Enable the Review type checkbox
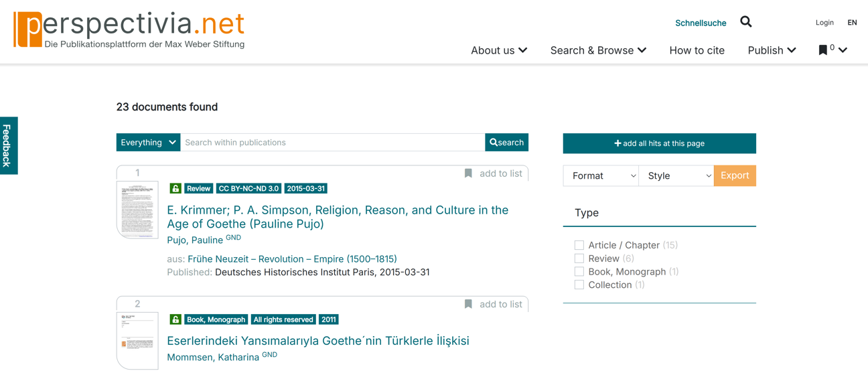This screenshot has width=868, height=381. pyautogui.click(x=579, y=258)
